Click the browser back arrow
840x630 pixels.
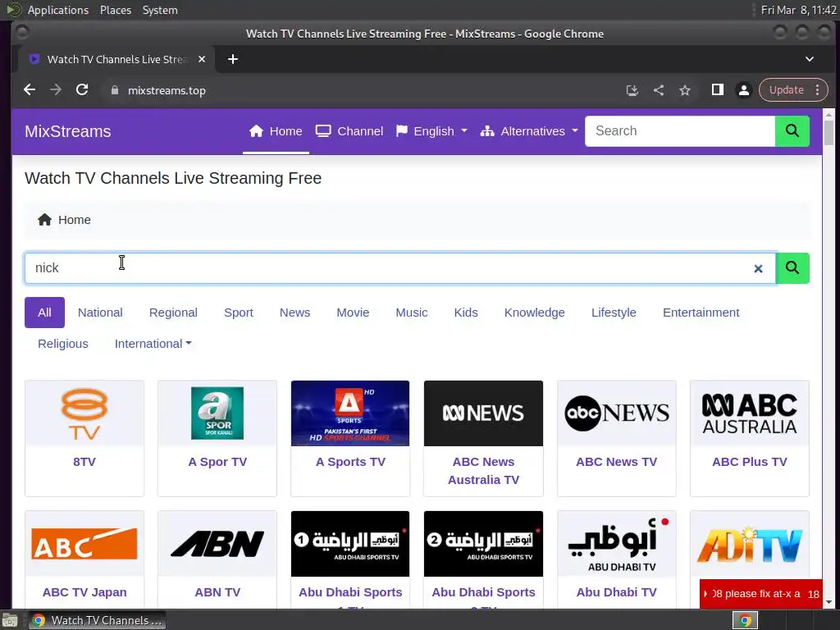coord(30,90)
